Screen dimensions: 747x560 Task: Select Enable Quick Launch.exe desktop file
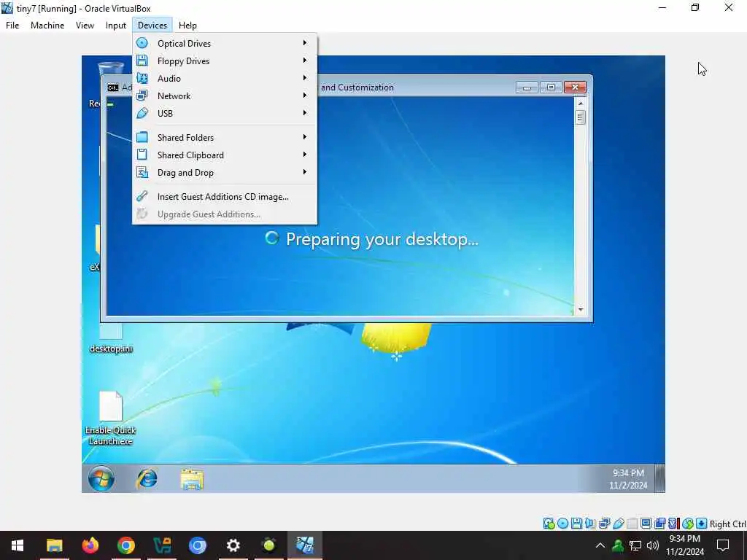pyautogui.click(x=111, y=419)
